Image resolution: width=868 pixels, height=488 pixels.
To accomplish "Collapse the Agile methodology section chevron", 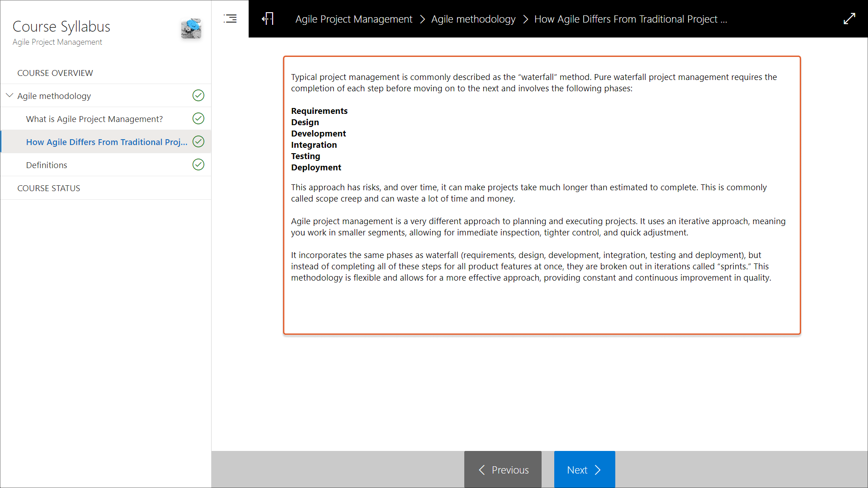I will click(x=9, y=95).
